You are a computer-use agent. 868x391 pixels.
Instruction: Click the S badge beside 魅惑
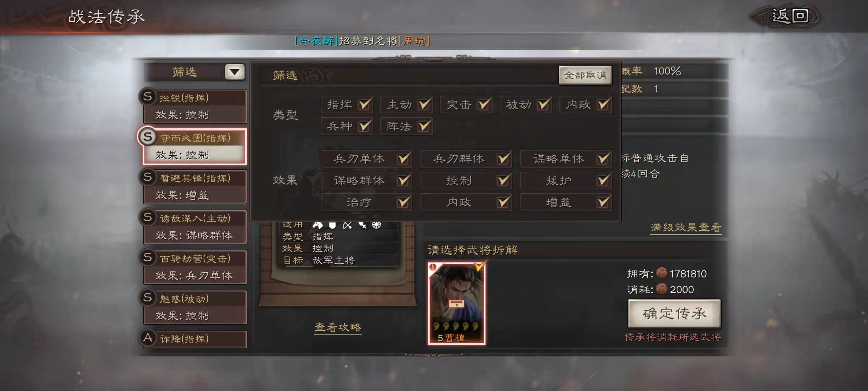[148, 298]
